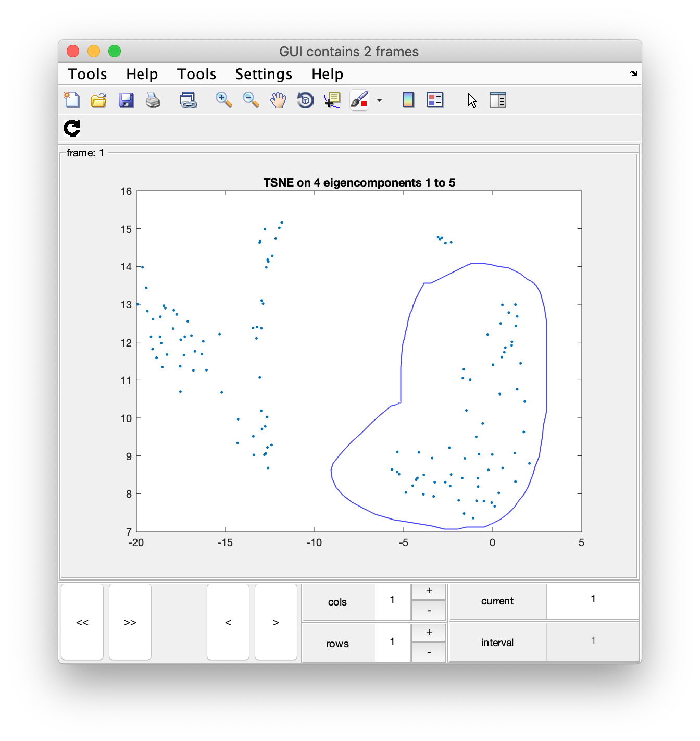Click the plot title TSNE on 4 eigencomponents

pyautogui.click(x=359, y=182)
